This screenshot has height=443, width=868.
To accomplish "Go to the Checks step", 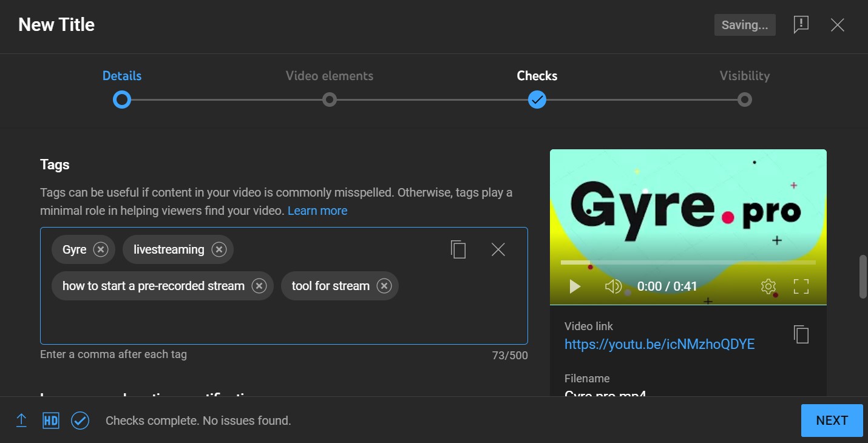I will (x=537, y=76).
